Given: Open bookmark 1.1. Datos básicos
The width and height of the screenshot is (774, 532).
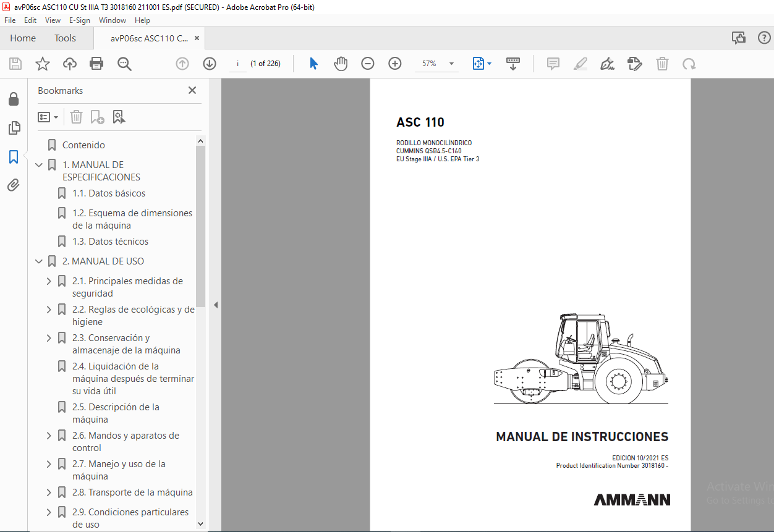Looking at the screenshot, I should [109, 193].
